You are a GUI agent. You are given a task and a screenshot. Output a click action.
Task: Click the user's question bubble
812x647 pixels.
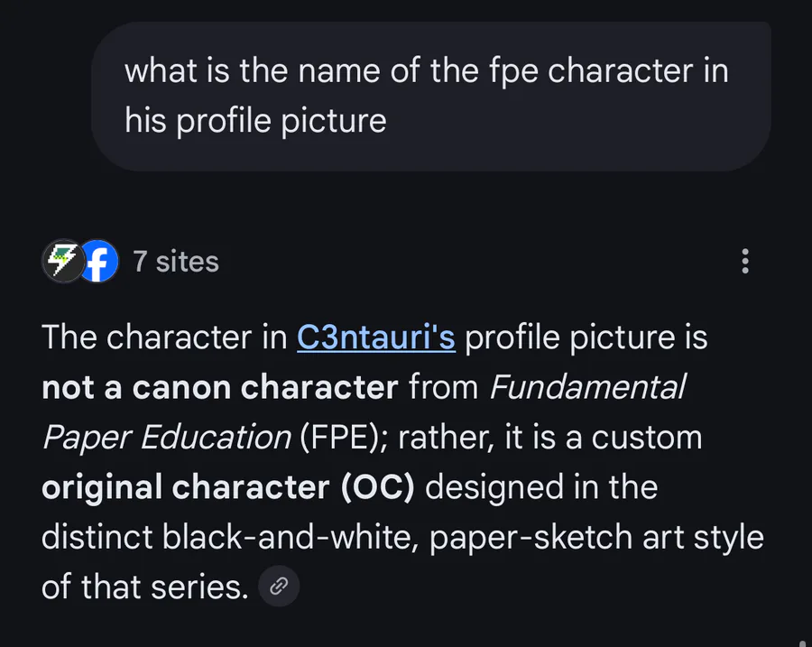(x=430, y=96)
